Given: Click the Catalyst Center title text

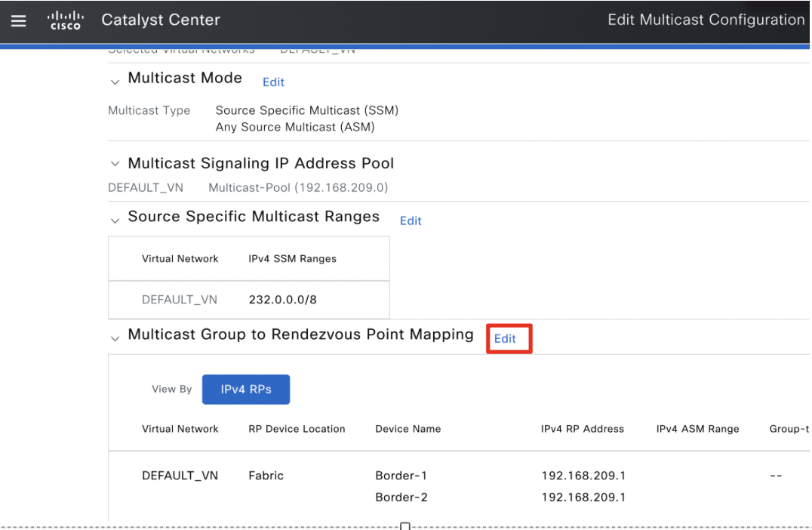Looking at the screenshot, I should [161, 20].
